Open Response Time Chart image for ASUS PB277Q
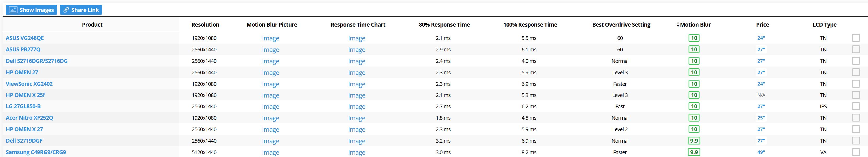868x157 pixels. click(x=357, y=50)
